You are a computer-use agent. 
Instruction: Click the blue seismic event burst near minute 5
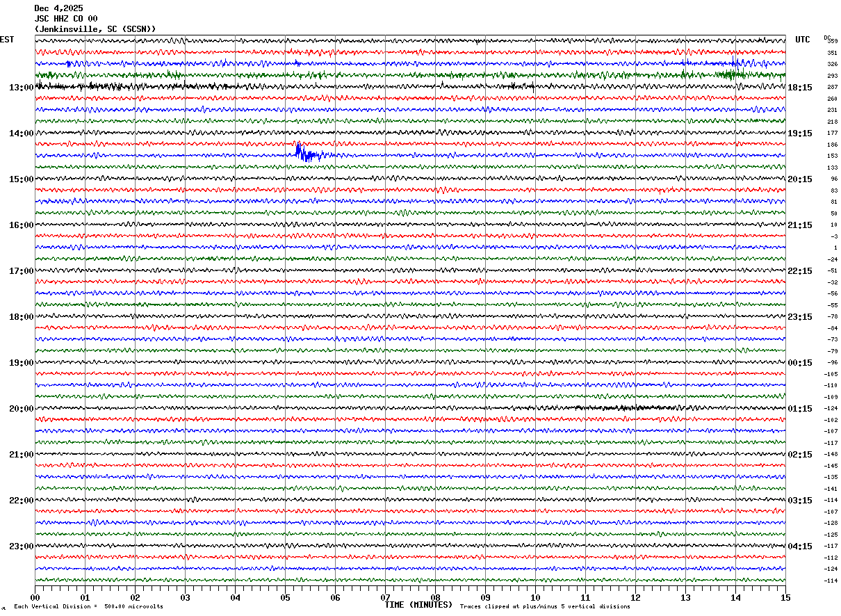[x=306, y=153]
